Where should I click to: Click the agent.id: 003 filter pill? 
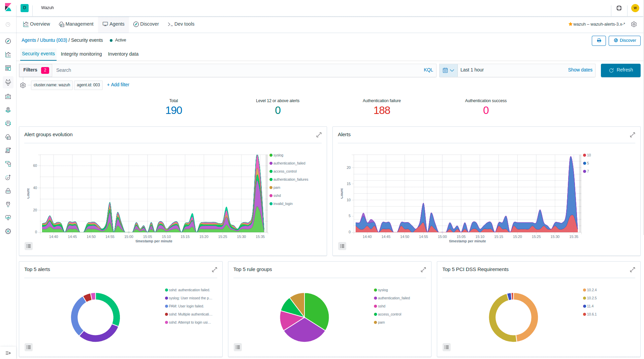[88, 85]
